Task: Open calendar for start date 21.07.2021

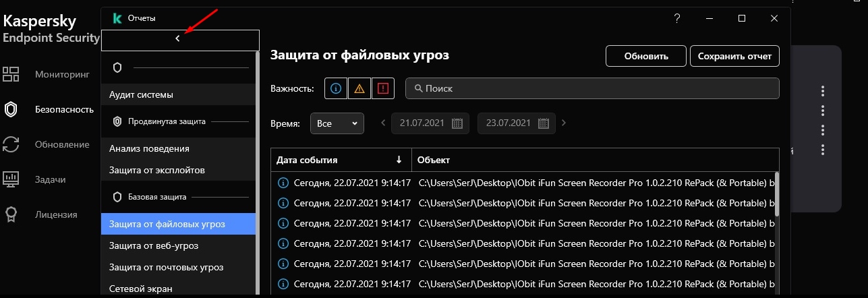Action: (x=457, y=123)
